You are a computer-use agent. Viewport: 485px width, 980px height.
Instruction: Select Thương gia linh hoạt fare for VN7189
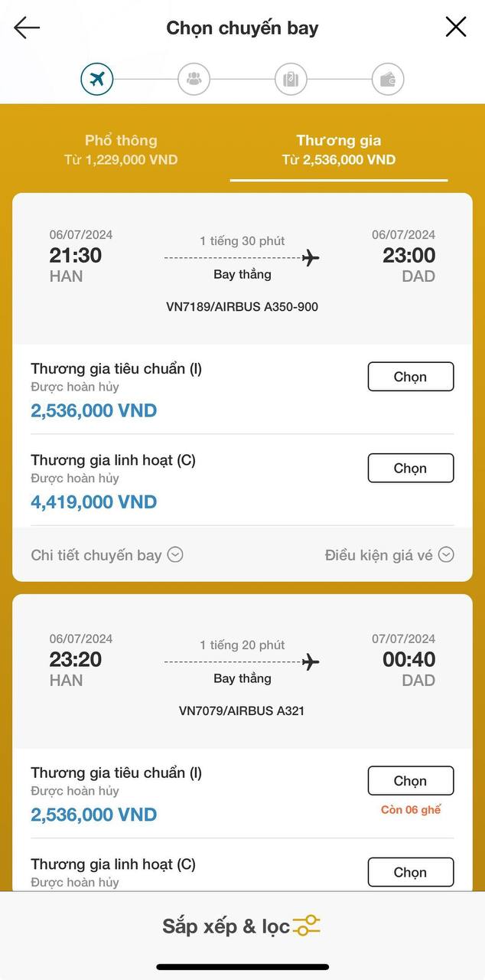click(x=411, y=468)
